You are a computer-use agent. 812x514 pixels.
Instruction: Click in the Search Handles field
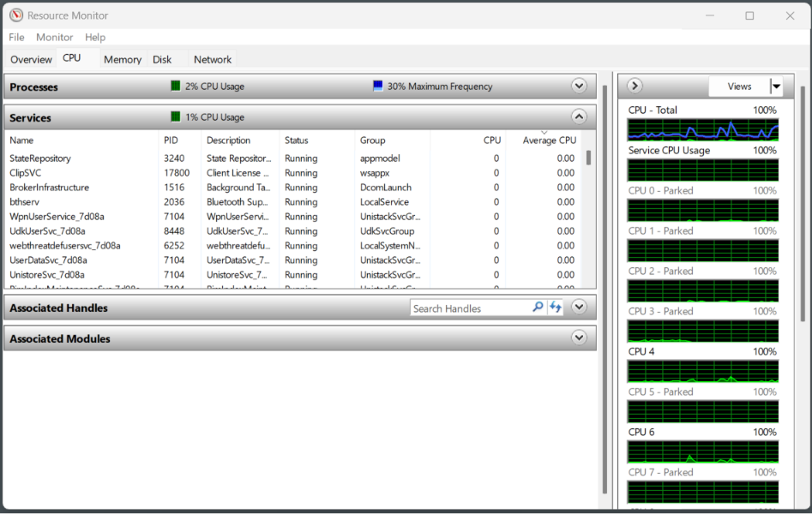pos(470,308)
